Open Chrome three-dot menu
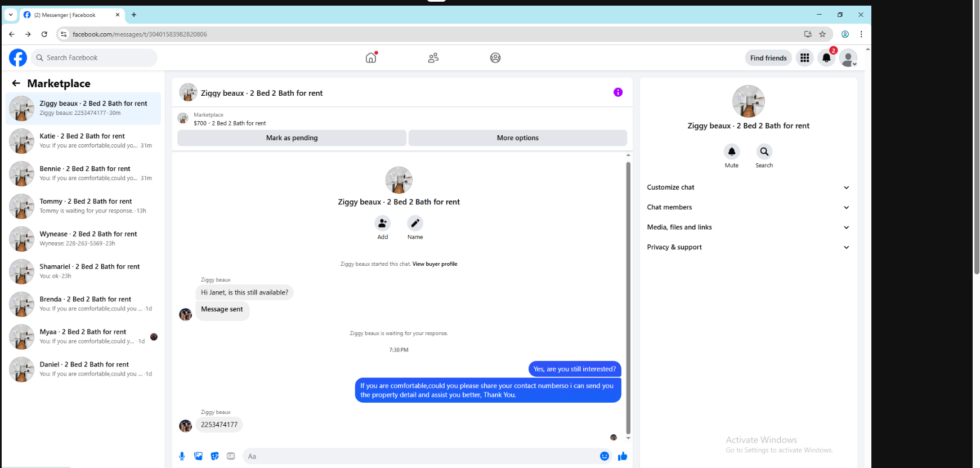The height and width of the screenshot is (468, 980). point(861,34)
